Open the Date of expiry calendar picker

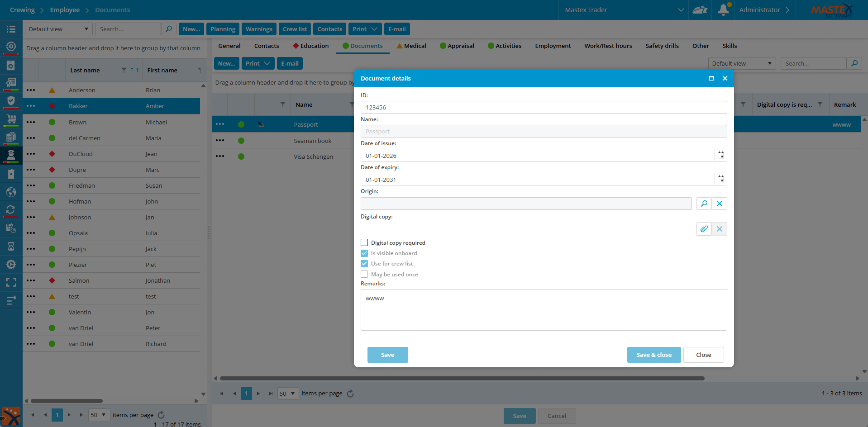click(720, 179)
